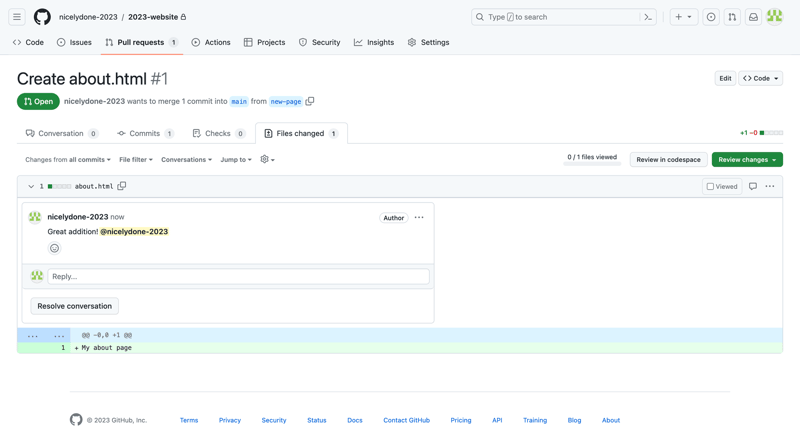Open diff settings gear dropdown
Image resolution: width=800 pixels, height=442 pixels.
tap(267, 159)
